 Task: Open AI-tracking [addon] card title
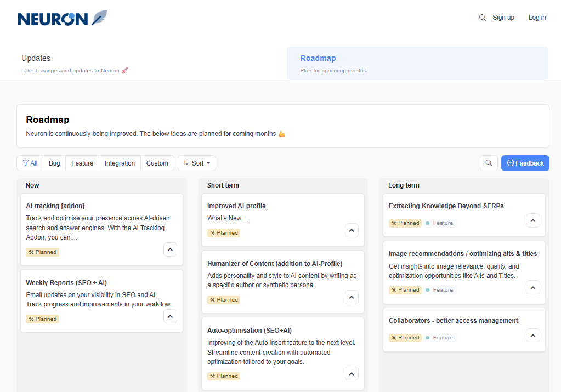pyautogui.click(x=55, y=206)
